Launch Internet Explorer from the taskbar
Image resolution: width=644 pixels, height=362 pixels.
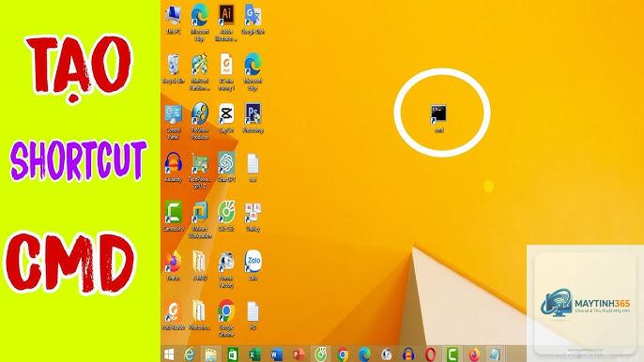189,354
